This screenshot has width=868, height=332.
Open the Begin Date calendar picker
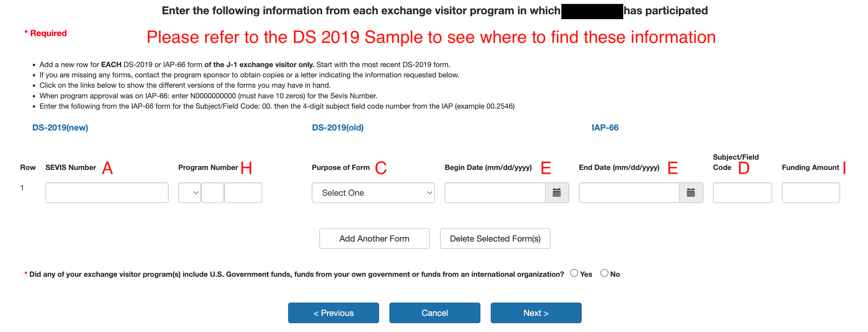556,193
